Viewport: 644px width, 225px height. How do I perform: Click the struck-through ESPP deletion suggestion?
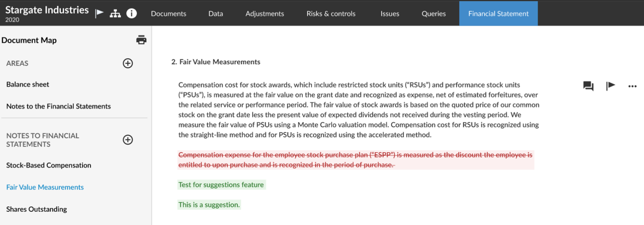[355, 160]
